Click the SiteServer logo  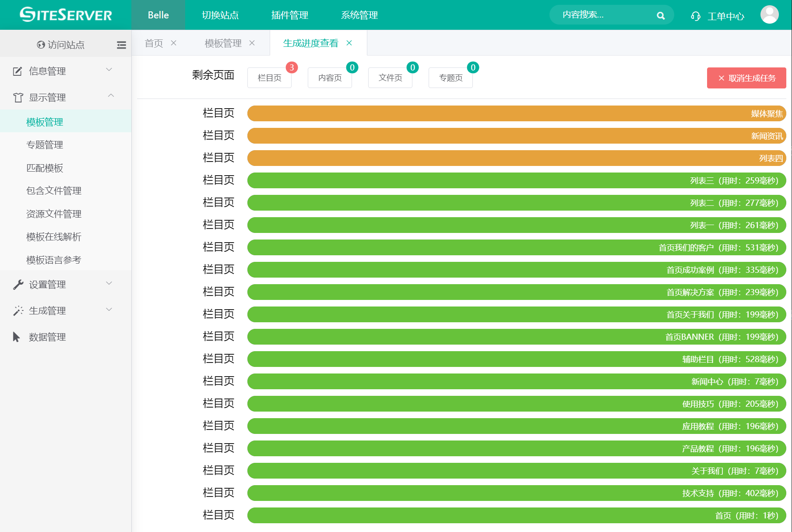66,15
